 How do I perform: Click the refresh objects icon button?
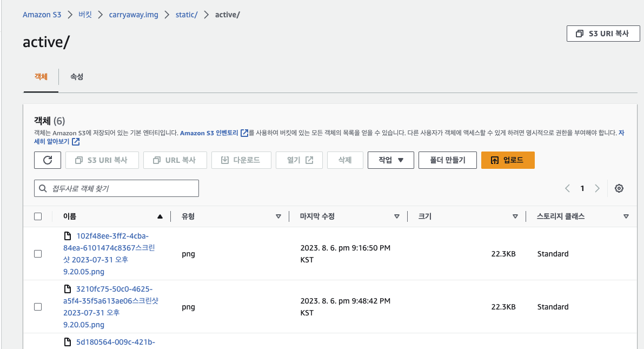tap(48, 160)
